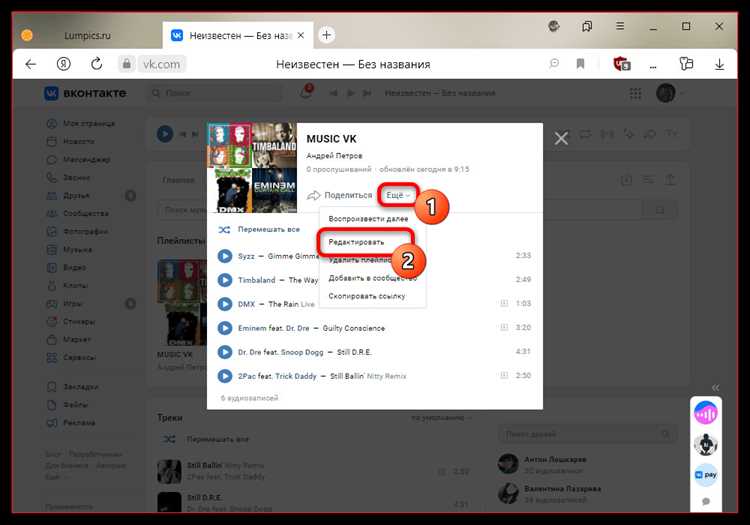
Task: Reload the page with the refresh icon
Action: (x=97, y=64)
